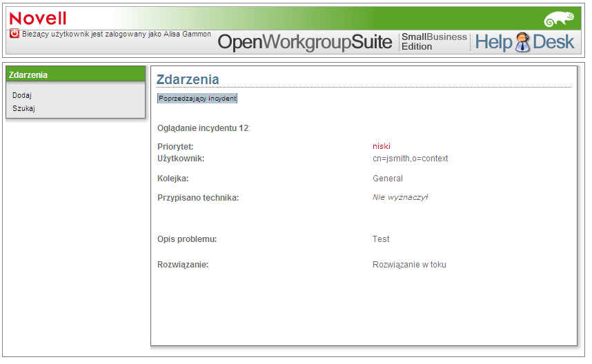Select the Zdarzenia sidebar header

point(75,74)
